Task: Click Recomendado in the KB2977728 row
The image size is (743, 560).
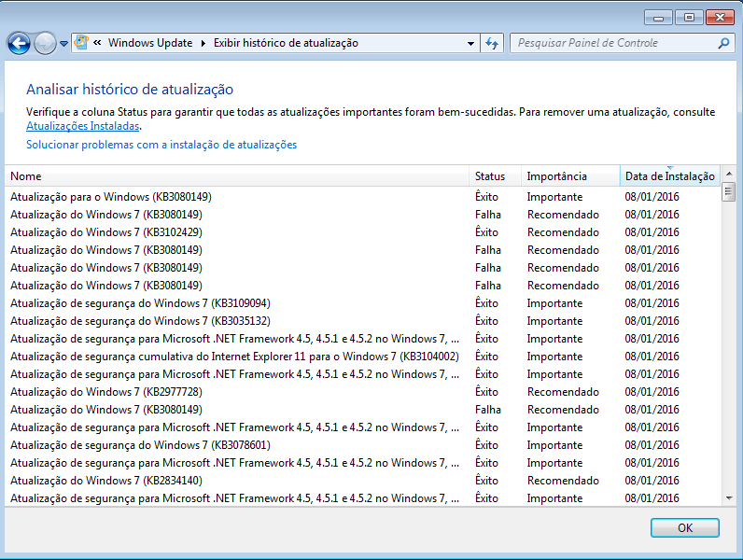Action: tap(563, 392)
